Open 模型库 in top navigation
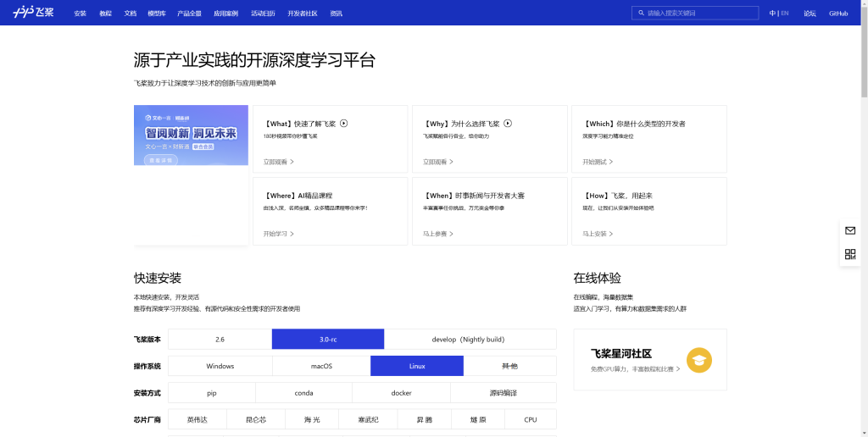Viewport: 868px width, 437px height. (157, 14)
